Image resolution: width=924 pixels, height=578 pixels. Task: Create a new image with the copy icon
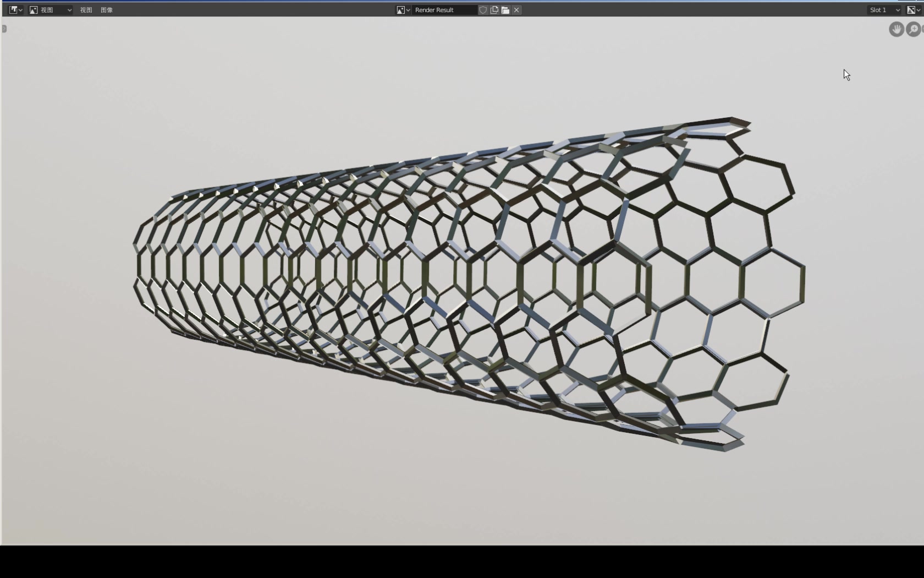(x=494, y=10)
